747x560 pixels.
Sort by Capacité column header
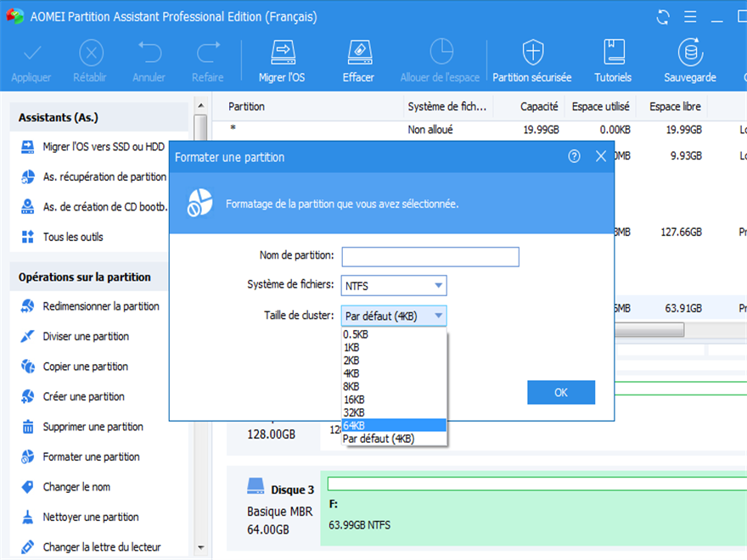pyautogui.click(x=529, y=107)
